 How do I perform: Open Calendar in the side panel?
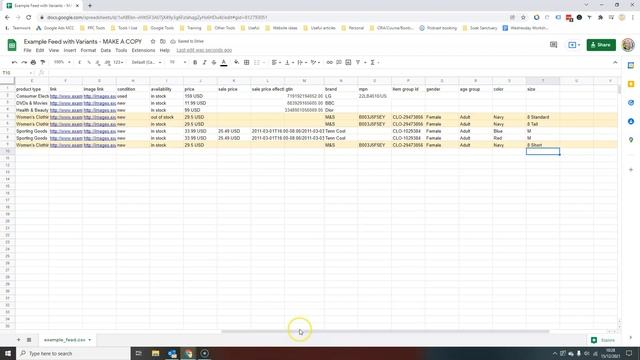pyautogui.click(x=631, y=65)
